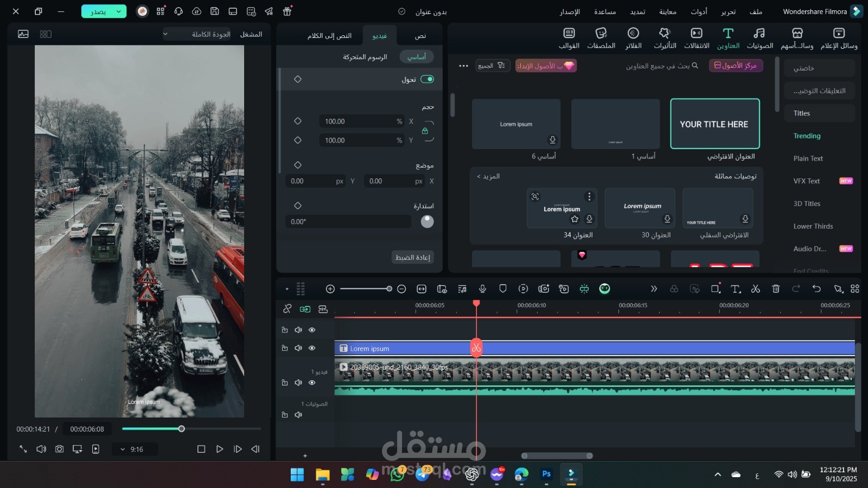Hide the top empty track with eye icon
Screen dimensions: 868x488
(x=312, y=330)
